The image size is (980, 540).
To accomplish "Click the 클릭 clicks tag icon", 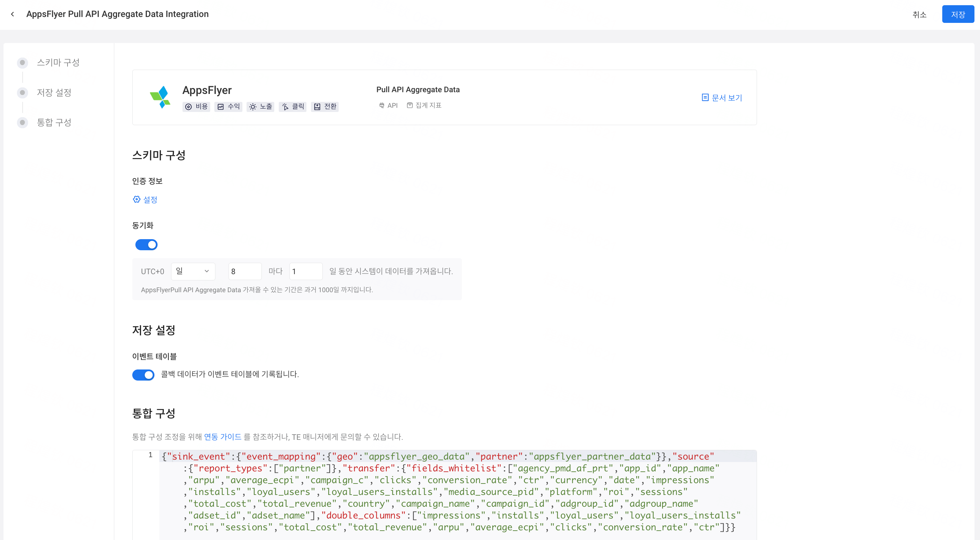I will tap(285, 107).
